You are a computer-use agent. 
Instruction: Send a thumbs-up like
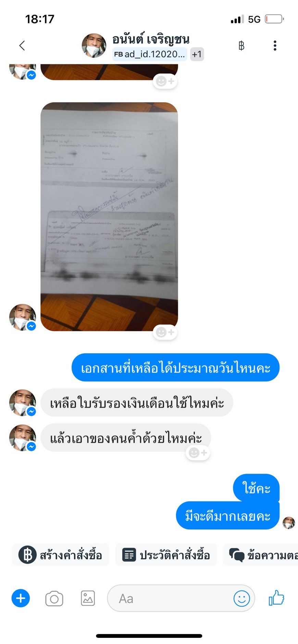[x=276, y=598]
